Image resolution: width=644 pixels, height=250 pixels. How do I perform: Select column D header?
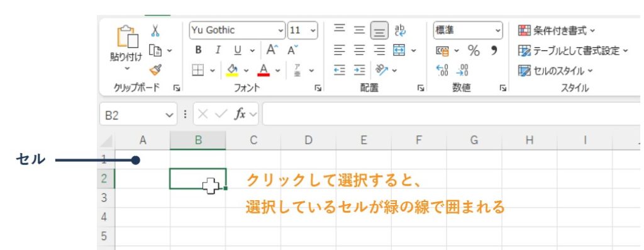click(308, 140)
